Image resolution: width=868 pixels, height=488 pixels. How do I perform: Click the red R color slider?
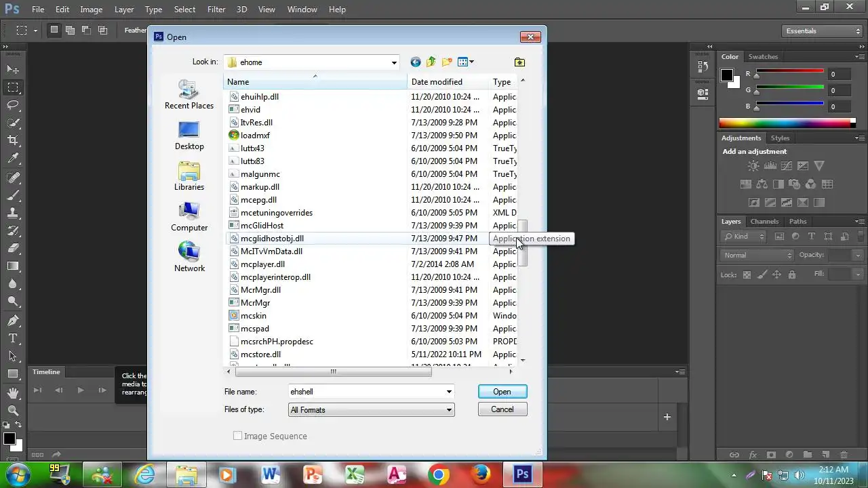[789, 71]
